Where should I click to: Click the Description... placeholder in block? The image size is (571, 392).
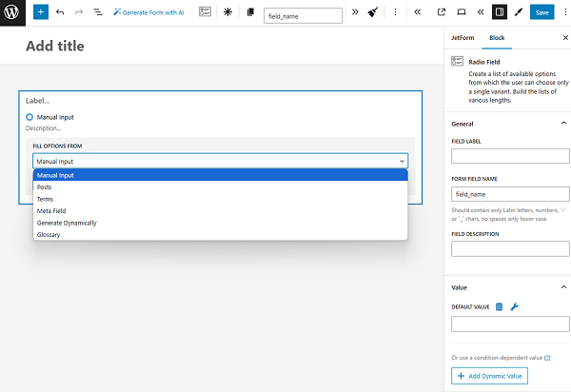(x=43, y=128)
